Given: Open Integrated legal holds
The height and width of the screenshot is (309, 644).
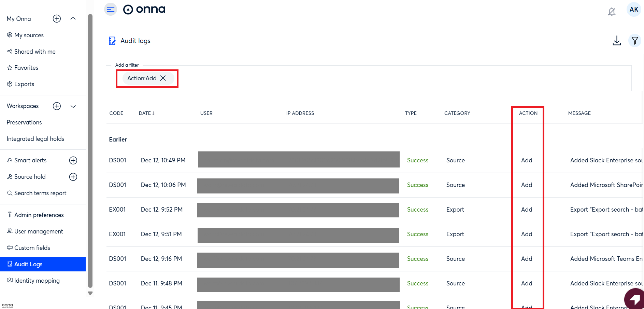Looking at the screenshot, I should click(35, 139).
